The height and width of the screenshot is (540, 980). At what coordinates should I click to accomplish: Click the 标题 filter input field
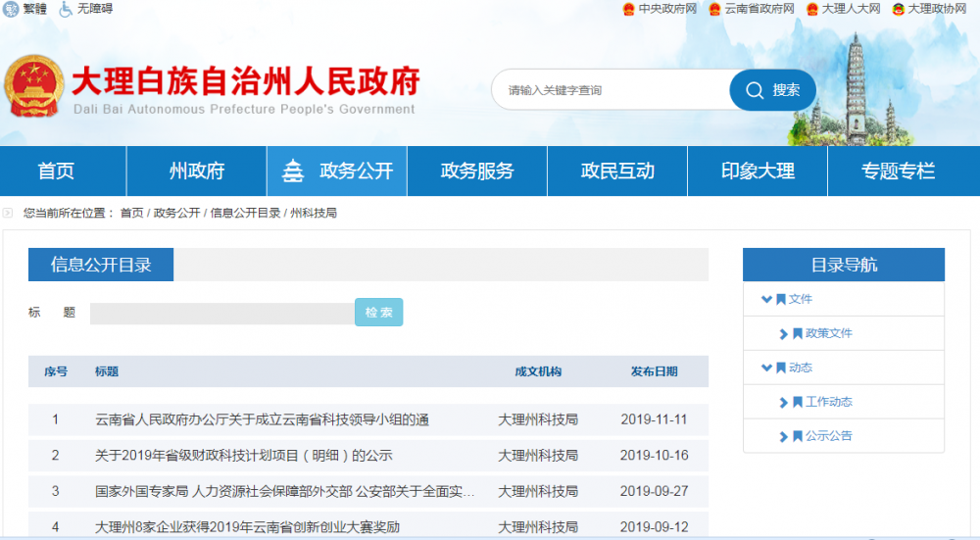pyautogui.click(x=222, y=314)
